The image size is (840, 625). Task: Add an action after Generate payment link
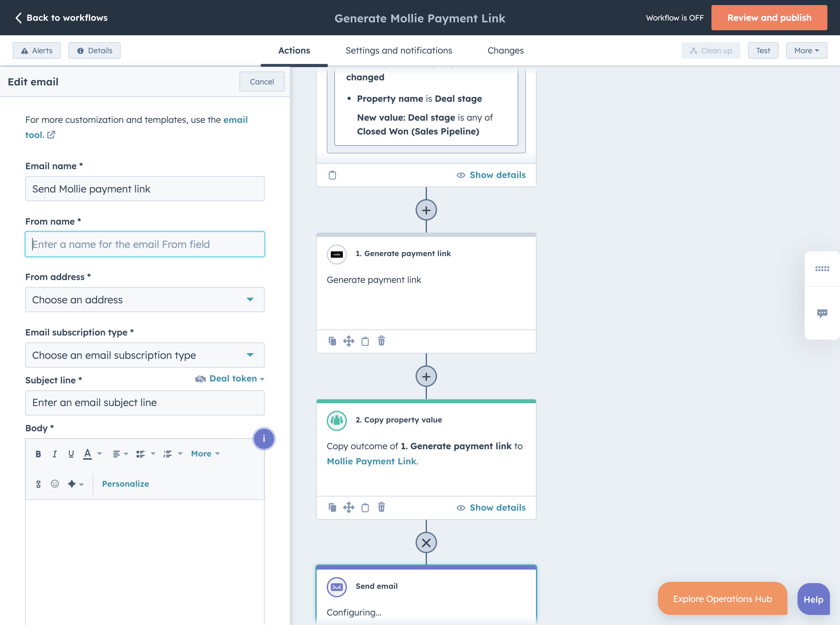click(426, 377)
